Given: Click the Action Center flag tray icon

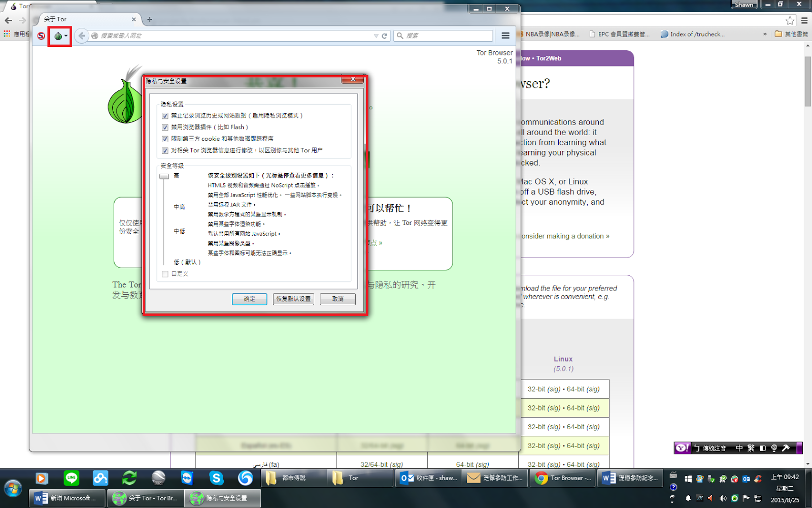Looking at the screenshot, I should tap(746, 499).
